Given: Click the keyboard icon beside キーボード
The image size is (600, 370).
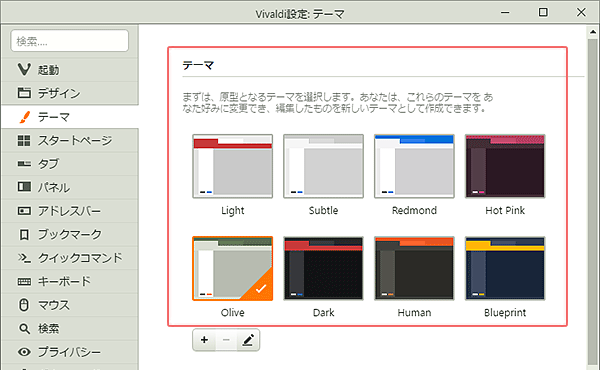Looking at the screenshot, I should click(24, 282).
